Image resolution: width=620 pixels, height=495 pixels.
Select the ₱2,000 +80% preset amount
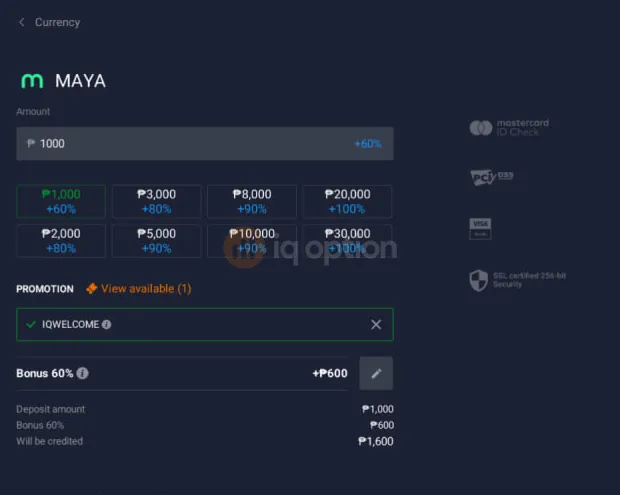click(61, 241)
